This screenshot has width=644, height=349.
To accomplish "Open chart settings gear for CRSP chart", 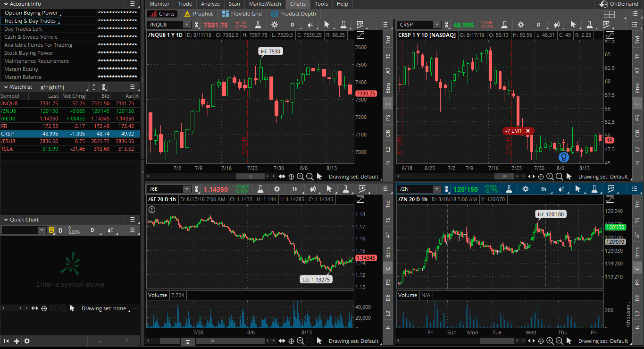I will pos(521,25).
